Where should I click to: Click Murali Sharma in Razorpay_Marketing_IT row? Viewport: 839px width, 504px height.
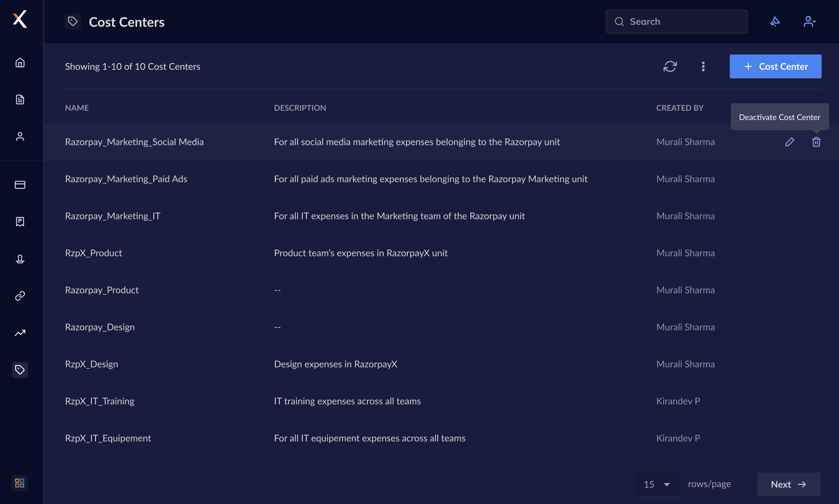(685, 216)
